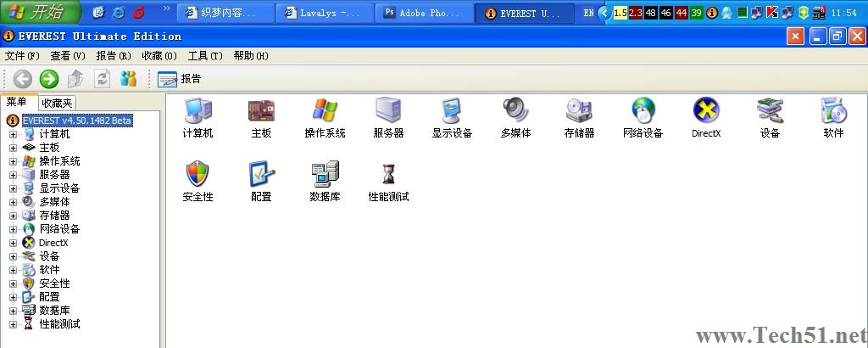Expand the 存储器 tree node
The height and width of the screenshot is (348, 868).
(x=14, y=216)
